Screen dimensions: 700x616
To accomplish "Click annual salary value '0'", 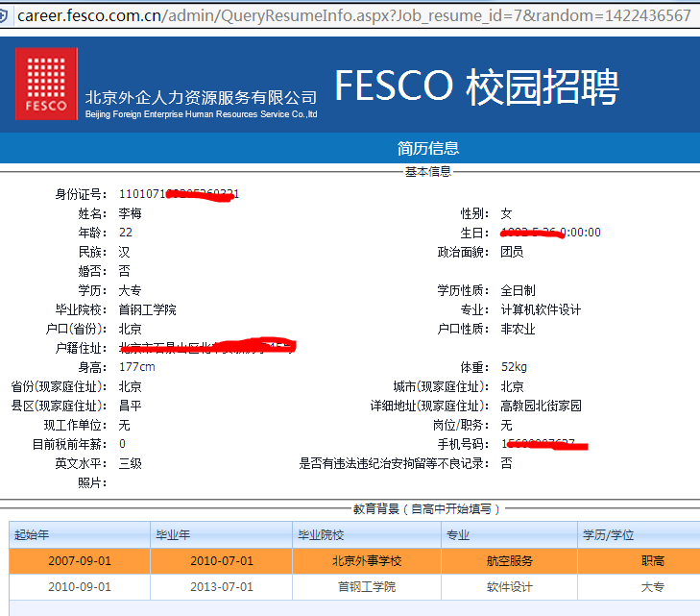I will coord(122,444).
